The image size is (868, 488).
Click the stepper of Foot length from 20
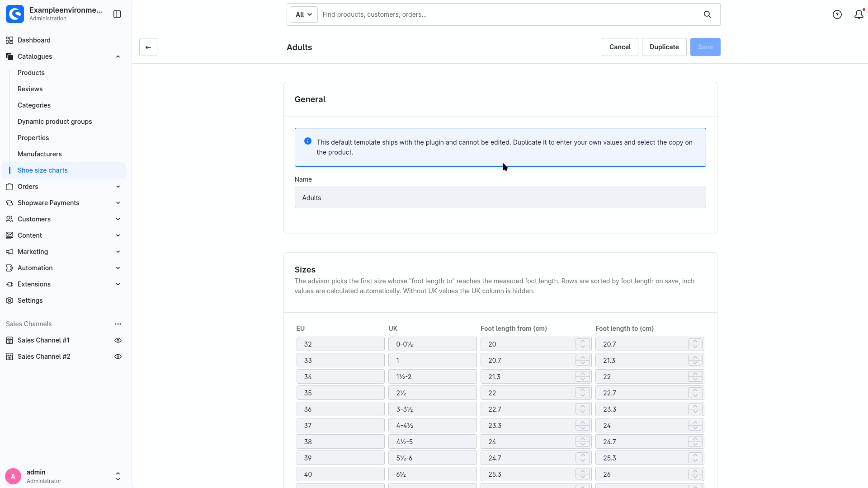point(583,344)
